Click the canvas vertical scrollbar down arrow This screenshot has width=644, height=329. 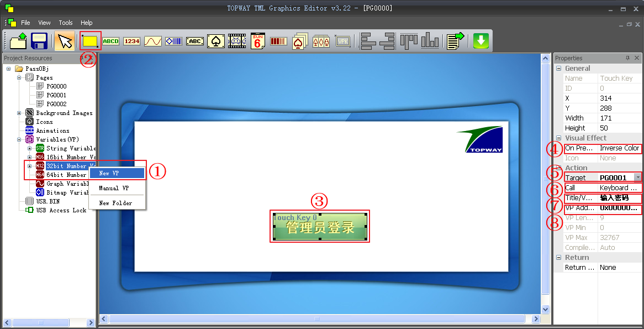coord(546,309)
